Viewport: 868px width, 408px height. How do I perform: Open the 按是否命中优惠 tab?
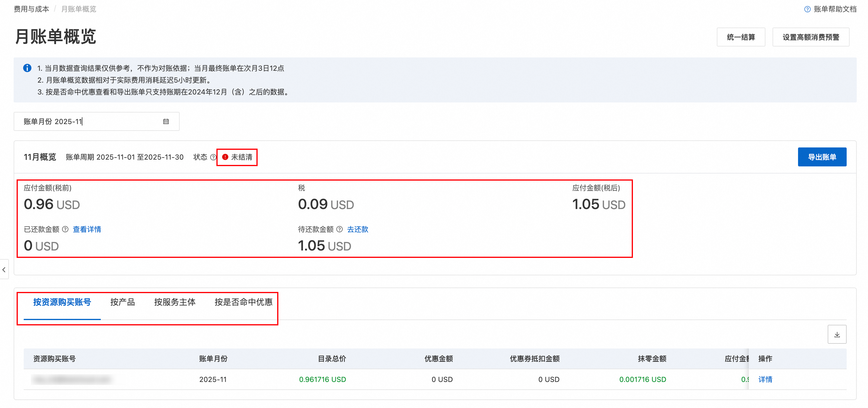[243, 302]
